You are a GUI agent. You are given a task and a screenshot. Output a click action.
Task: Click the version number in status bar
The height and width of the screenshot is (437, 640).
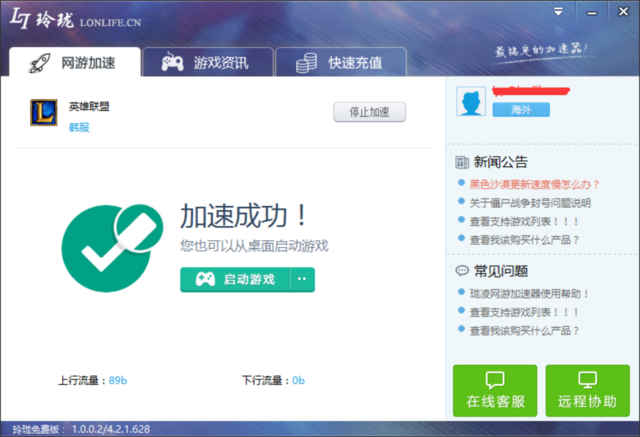click(x=111, y=429)
